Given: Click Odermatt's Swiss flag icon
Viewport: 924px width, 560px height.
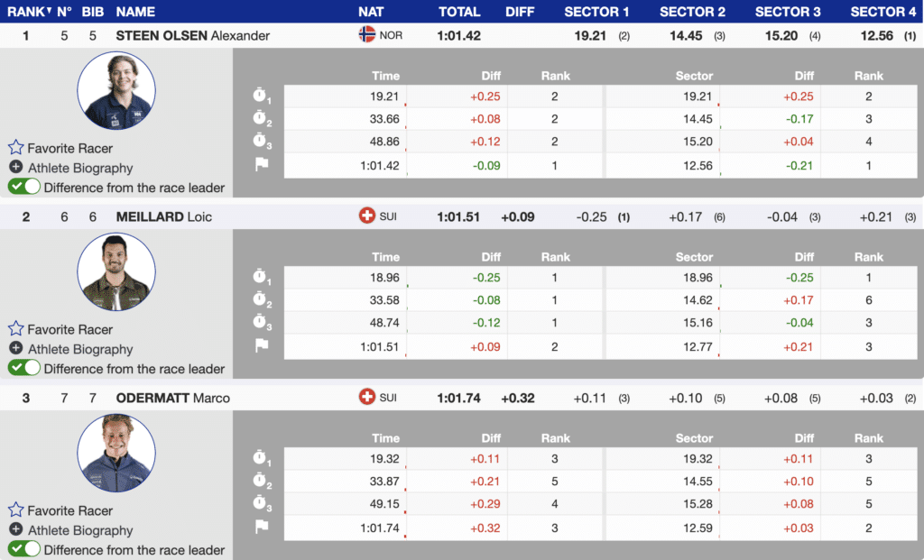Looking at the screenshot, I should pos(367,398).
